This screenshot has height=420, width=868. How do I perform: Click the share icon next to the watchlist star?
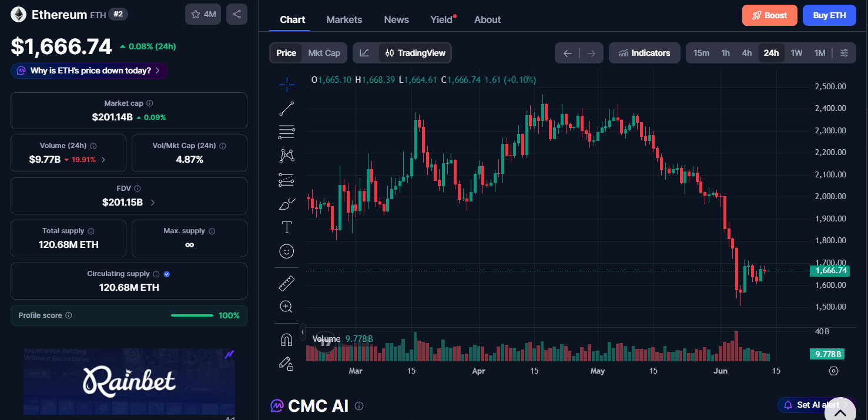(x=237, y=14)
